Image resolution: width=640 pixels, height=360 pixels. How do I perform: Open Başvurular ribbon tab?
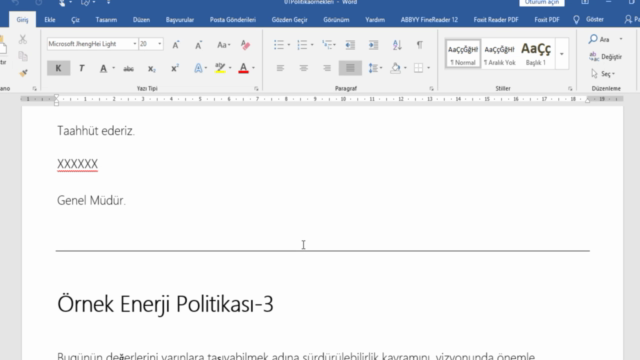[x=180, y=20]
